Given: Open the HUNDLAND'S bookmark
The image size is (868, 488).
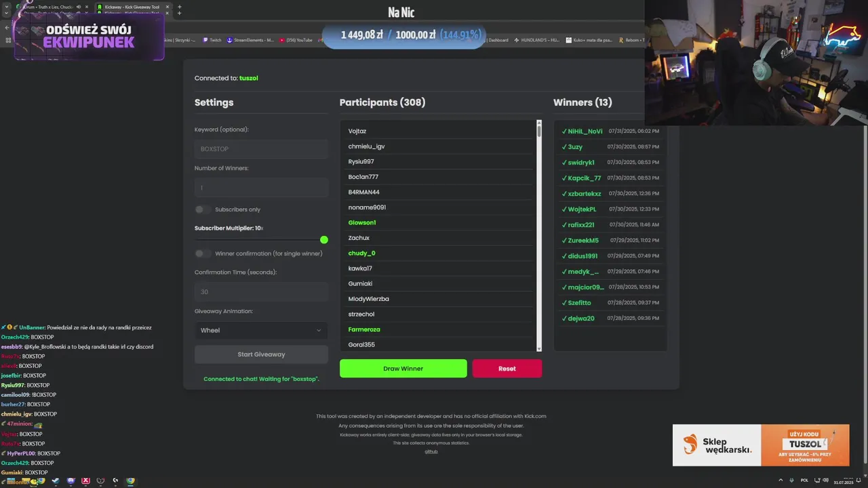Looking at the screenshot, I should pos(537,40).
